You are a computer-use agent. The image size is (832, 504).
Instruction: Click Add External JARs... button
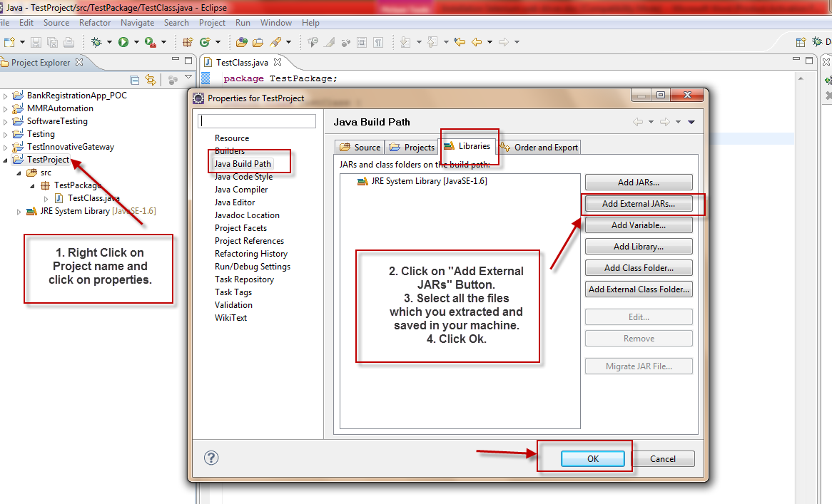tap(639, 203)
